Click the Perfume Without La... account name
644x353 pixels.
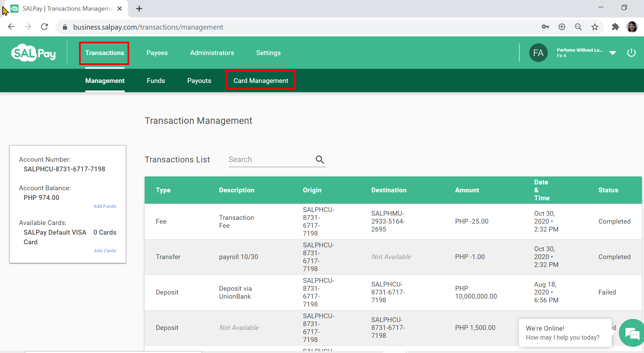(x=580, y=50)
